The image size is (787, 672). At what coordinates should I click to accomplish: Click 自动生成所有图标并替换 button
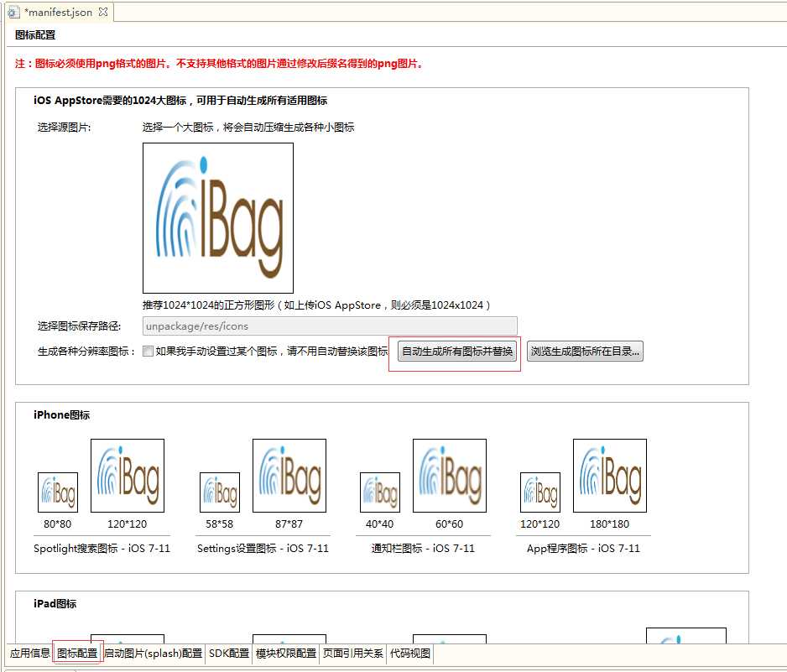tap(457, 352)
